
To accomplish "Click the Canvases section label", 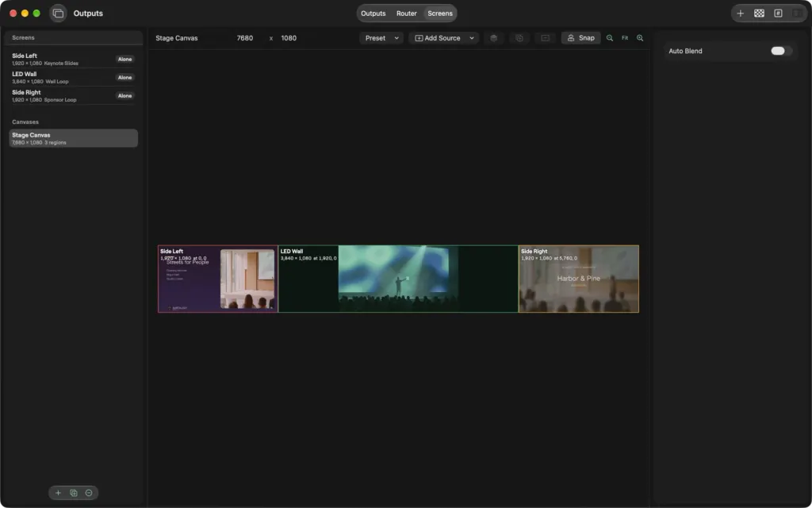I will (25, 121).
